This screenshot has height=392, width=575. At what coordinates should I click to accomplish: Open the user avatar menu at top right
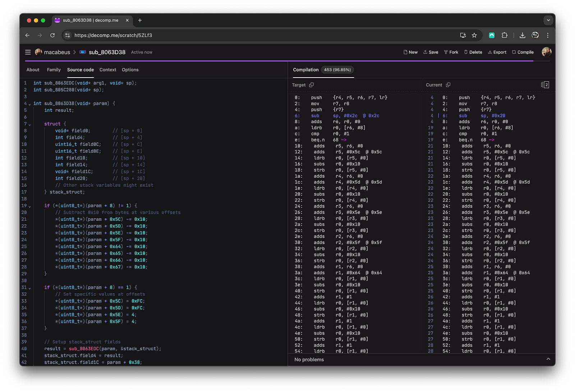546,52
